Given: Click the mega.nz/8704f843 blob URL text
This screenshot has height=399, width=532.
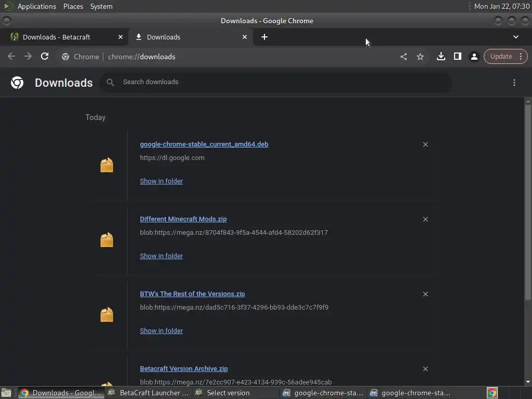Looking at the screenshot, I should (x=234, y=233).
